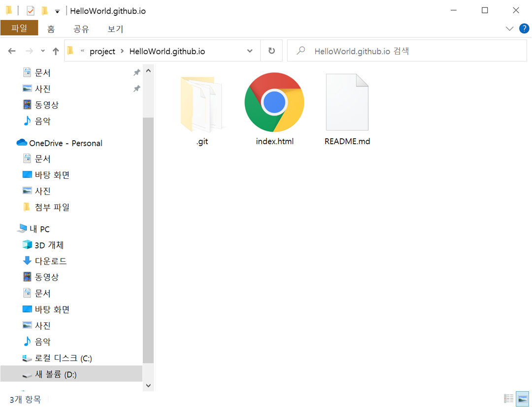Open 첨부 파일 folder under OneDrive
Viewport: 532px width, 407px height.
coord(52,207)
